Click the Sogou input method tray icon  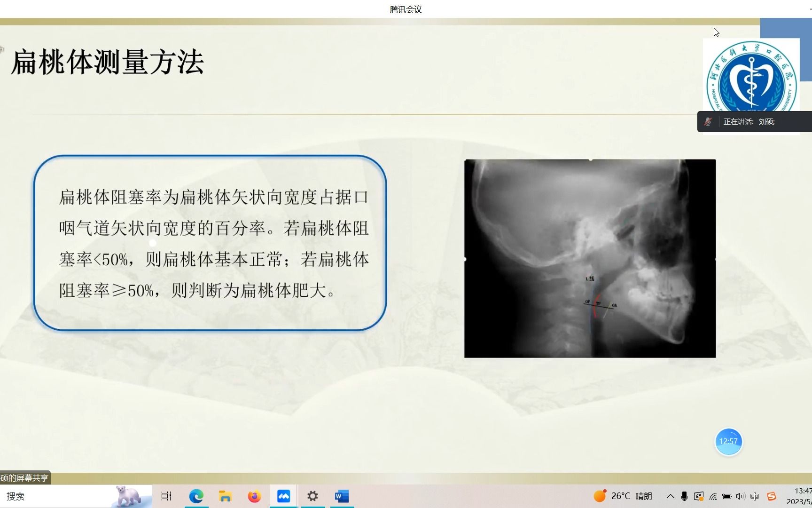[x=772, y=496]
